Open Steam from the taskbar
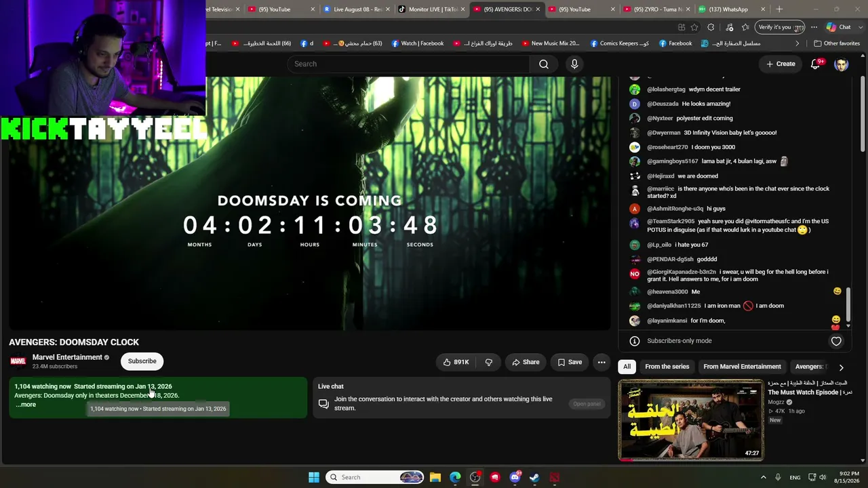The image size is (868, 488). click(x=534, y=477)
